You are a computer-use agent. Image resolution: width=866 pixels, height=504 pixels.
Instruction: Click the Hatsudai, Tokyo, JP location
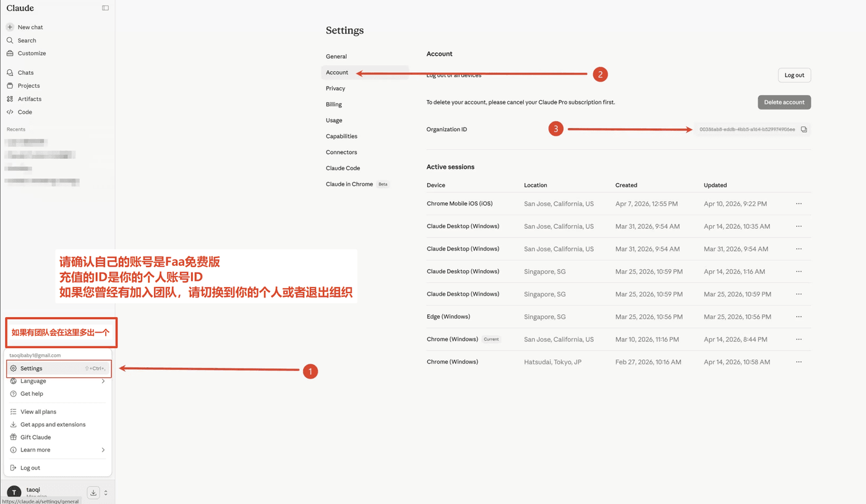pyautogui.click(x=553, y=362)
